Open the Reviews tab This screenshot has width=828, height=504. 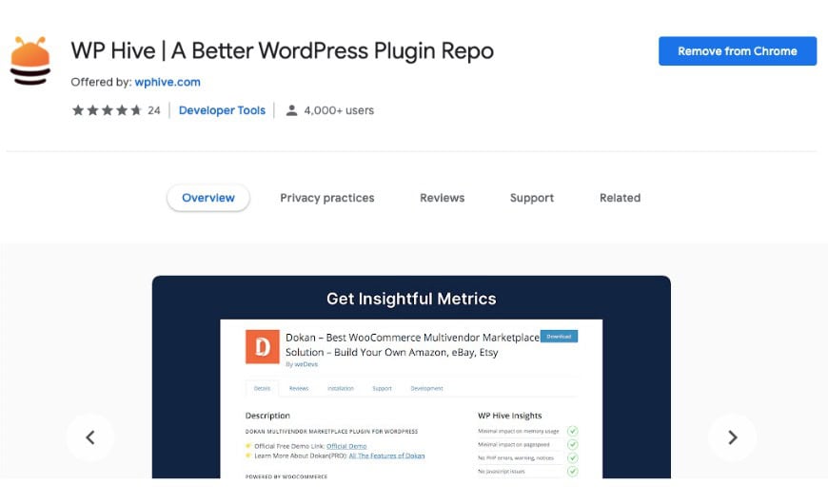[x=442, y=198]
